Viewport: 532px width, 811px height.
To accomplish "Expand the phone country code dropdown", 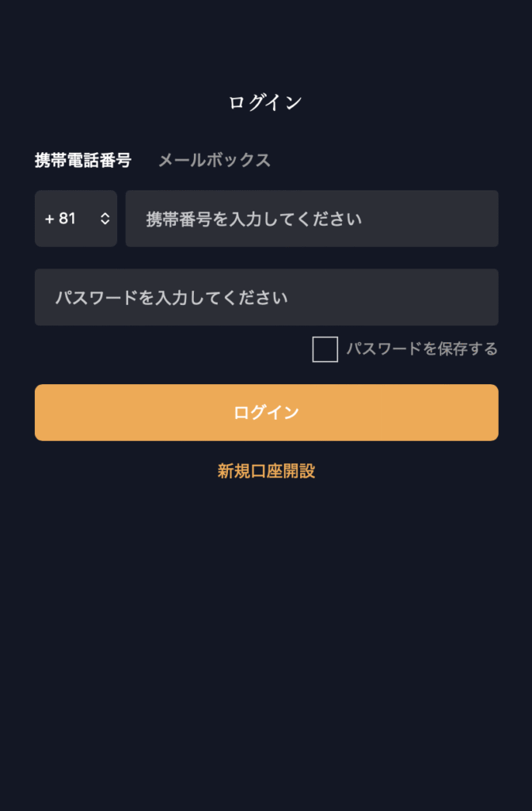I will click(75, 219).
